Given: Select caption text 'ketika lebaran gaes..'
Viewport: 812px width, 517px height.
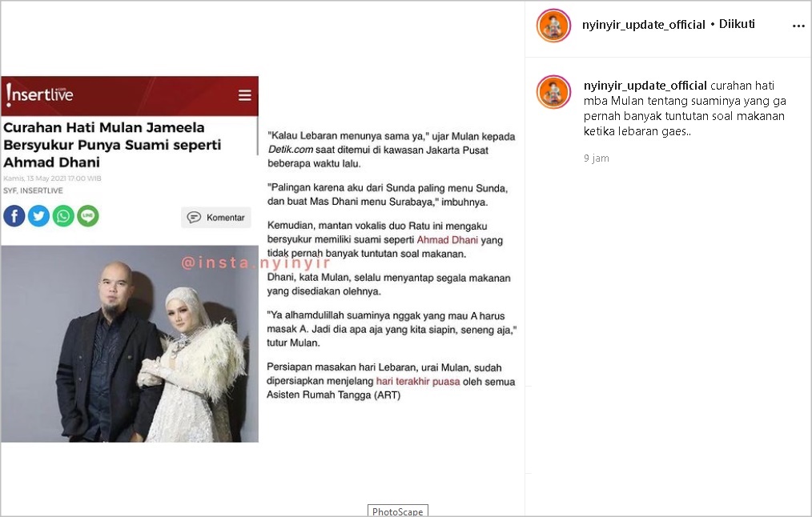Looking at the screenshot, I should coord(637,131).
